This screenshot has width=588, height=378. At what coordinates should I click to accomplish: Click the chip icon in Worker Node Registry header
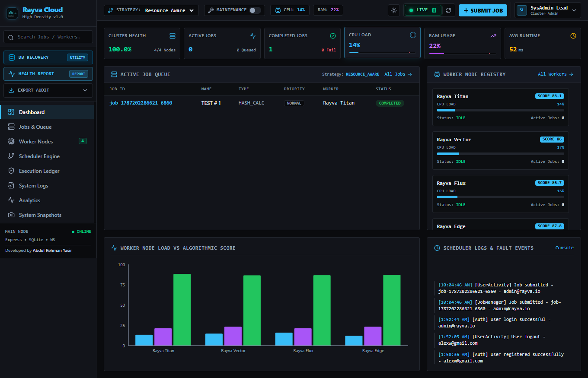click(x=437, y=74)
